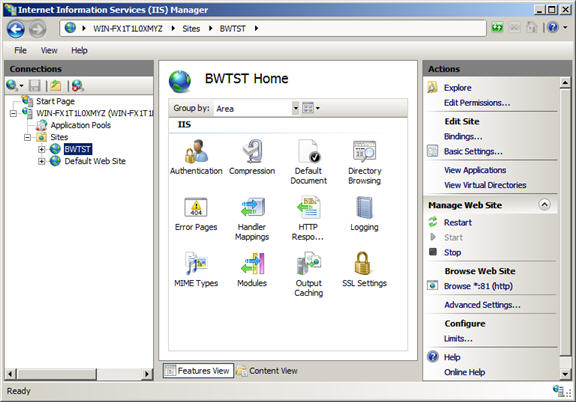Click the View Applications link

[475, 170]
